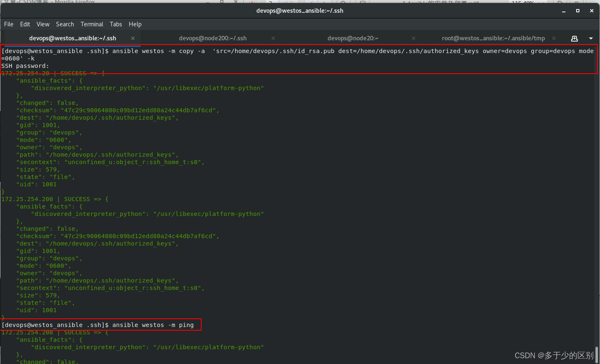Close the devops@node20 tab
This screenshot has height=364, width=600.
pos(414,38)
